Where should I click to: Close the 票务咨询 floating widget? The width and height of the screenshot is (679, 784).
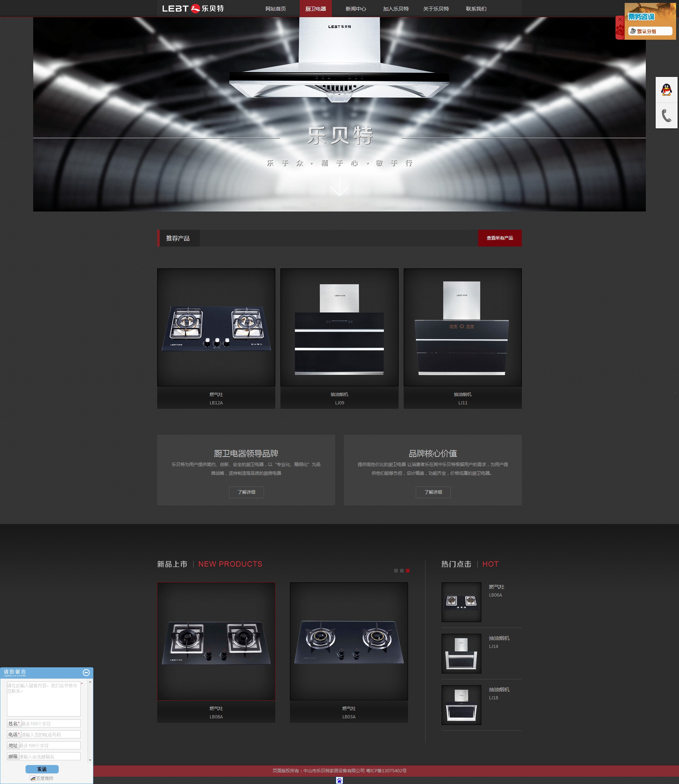coord(620,19)
